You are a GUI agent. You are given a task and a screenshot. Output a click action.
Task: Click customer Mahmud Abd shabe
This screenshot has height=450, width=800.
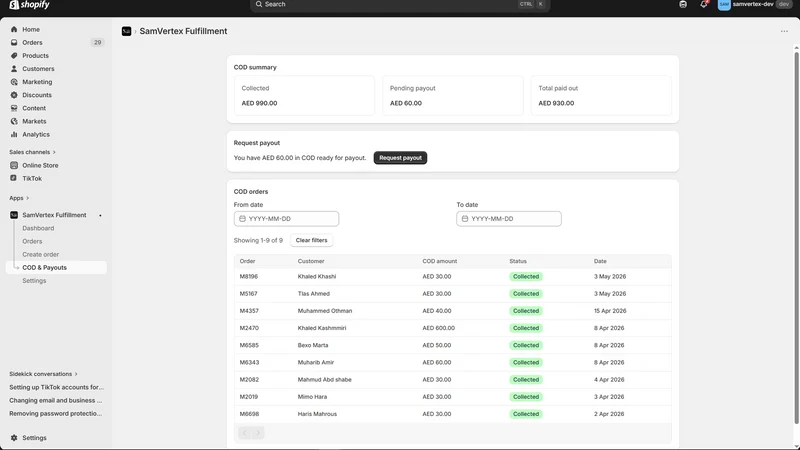[x=324, y=380]
